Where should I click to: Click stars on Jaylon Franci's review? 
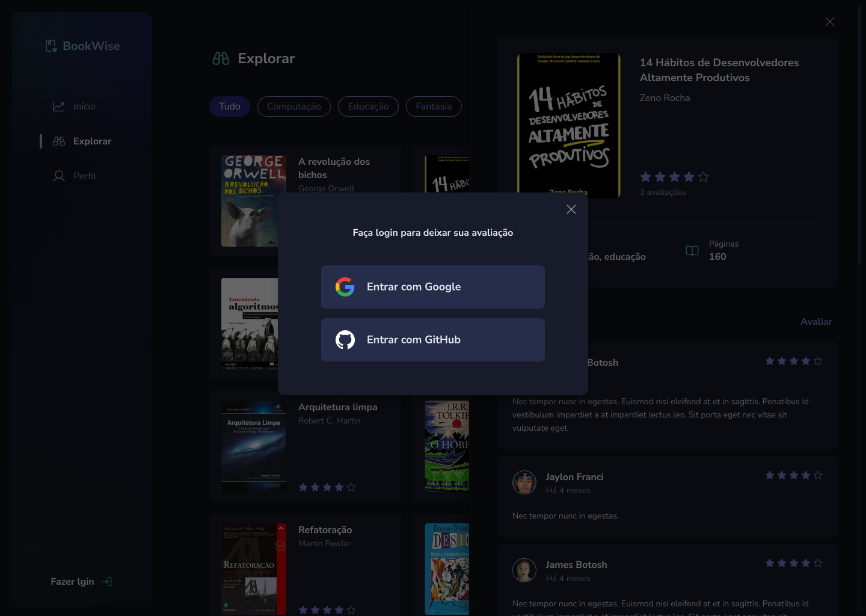point(794,475)
